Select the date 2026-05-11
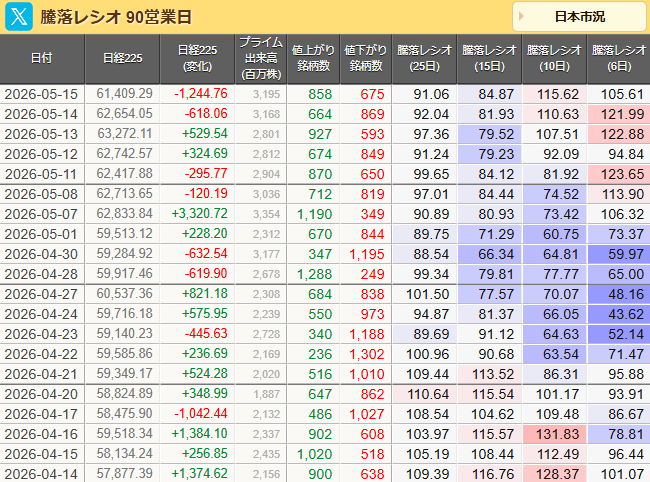The image size is (650, 482). pos(41,174)
